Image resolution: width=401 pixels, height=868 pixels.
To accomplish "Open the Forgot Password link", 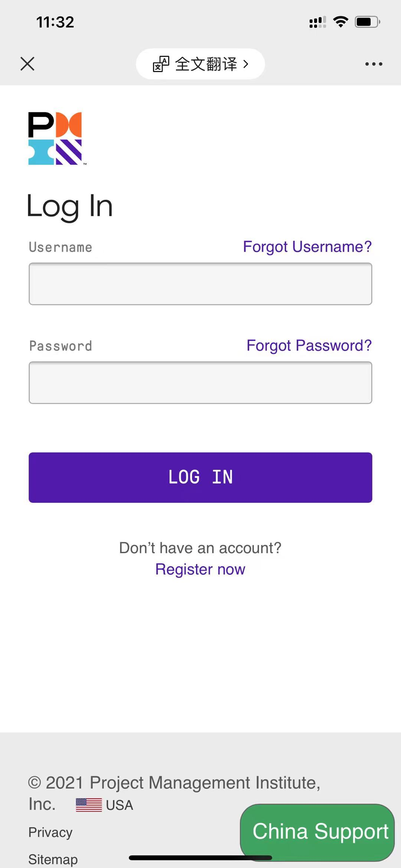I will (x=309, y=345).
